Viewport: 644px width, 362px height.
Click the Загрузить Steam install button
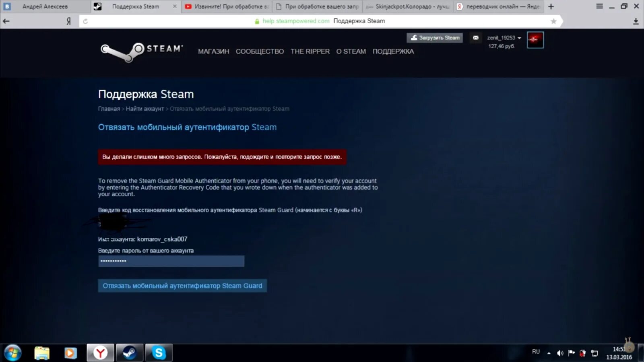click(435, 38)
